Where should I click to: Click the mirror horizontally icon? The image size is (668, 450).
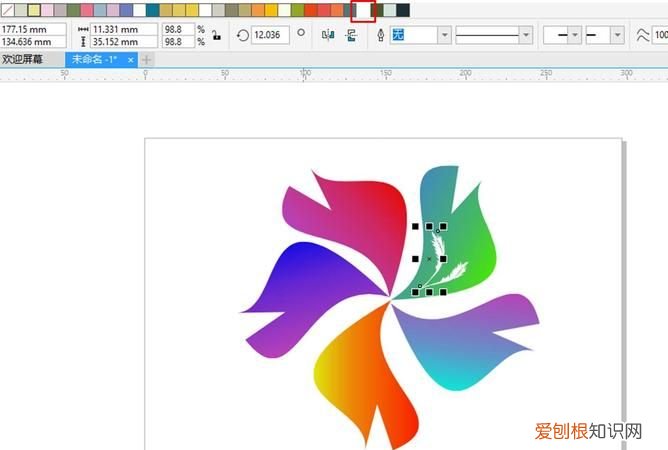coord(327,35)
